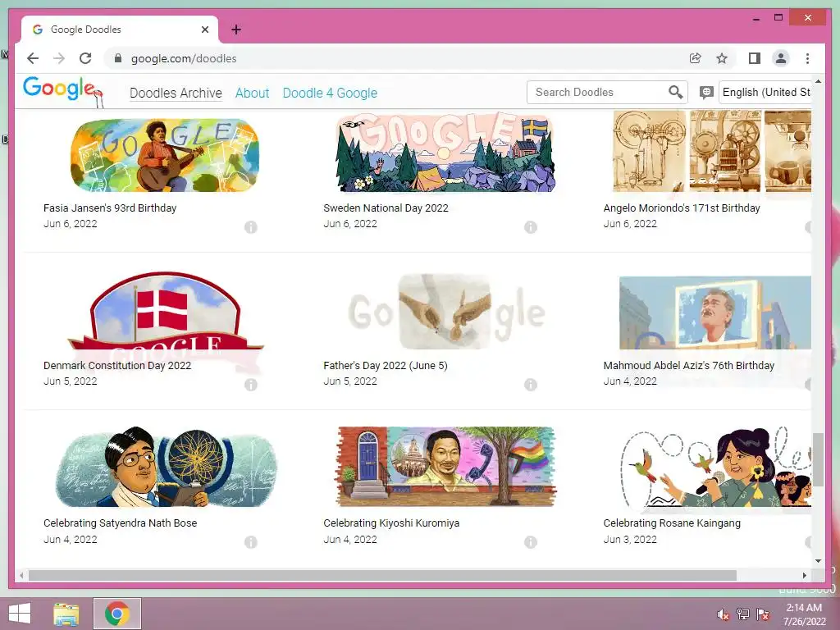Screen dimensions: 840x630
Task: Click the search magnifier icon
Action: tap(676, 92)
